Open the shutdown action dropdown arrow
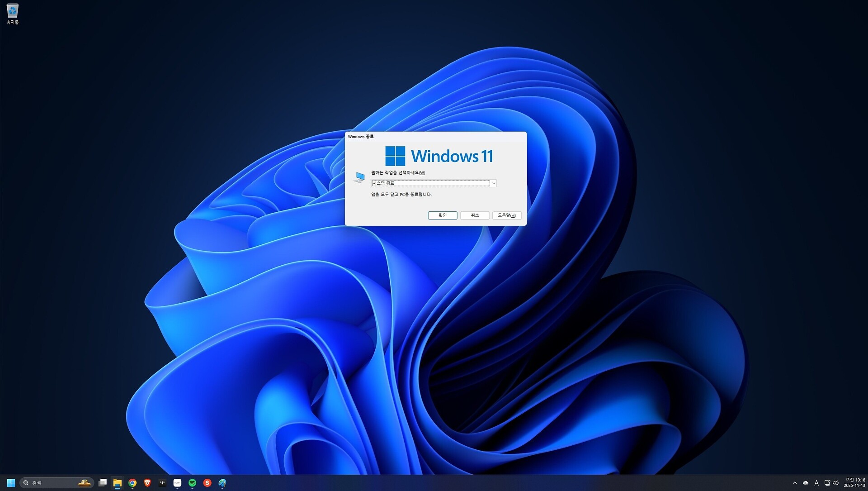The height and width of the screenshot is (491, 868). 493,183
